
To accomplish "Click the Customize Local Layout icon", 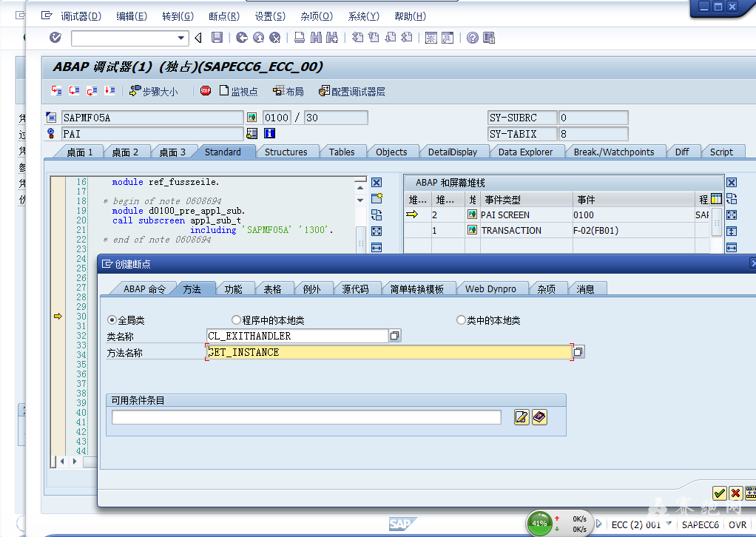I will (489, 38).
